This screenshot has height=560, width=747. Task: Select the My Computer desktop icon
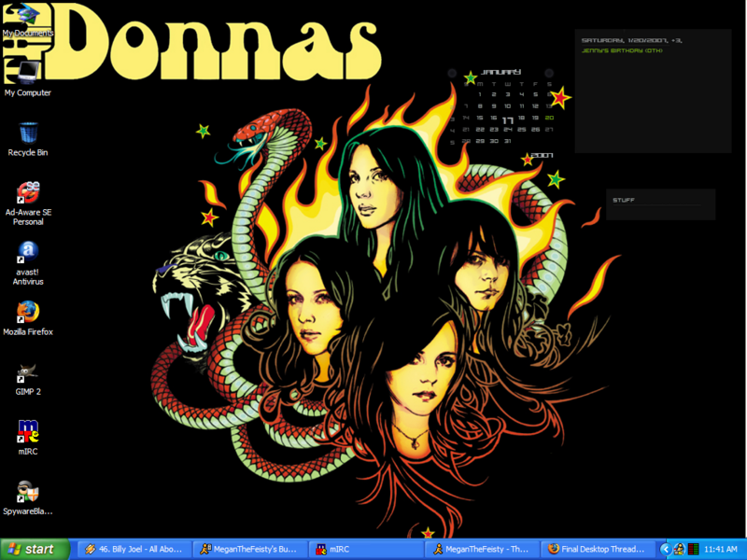tap(28, 79)
